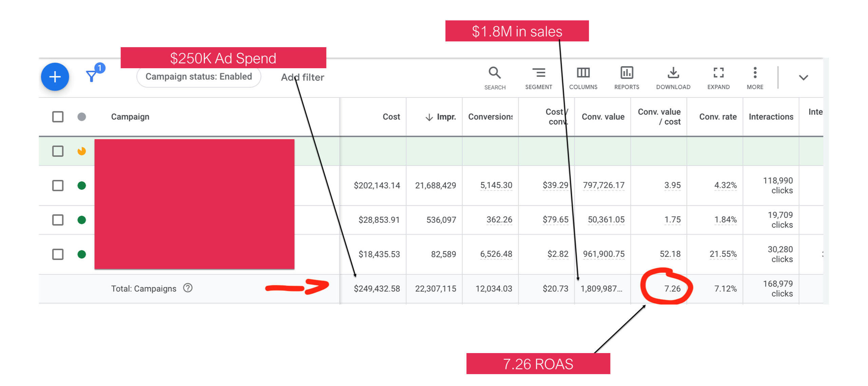Viewport: 868px width, 386px height.
Task: Toggle the select-all campaigns header checkbox
Action: pos(58,117)
